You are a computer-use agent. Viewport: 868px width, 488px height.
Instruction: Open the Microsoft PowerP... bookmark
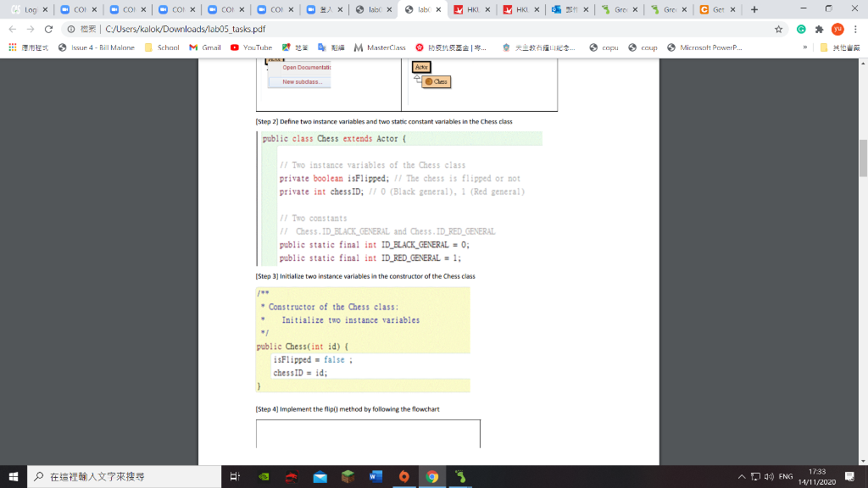(x=704, y=47)
